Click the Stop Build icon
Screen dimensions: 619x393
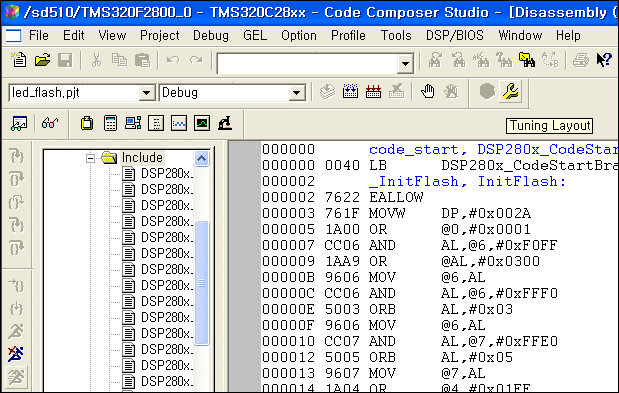click(x=396, y=92)
